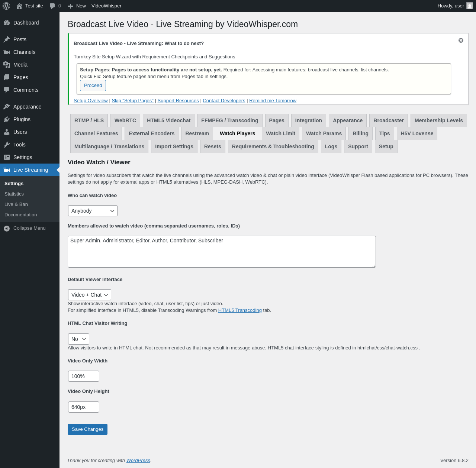Open the Membership Levels tab

click(x=439, y=120)
